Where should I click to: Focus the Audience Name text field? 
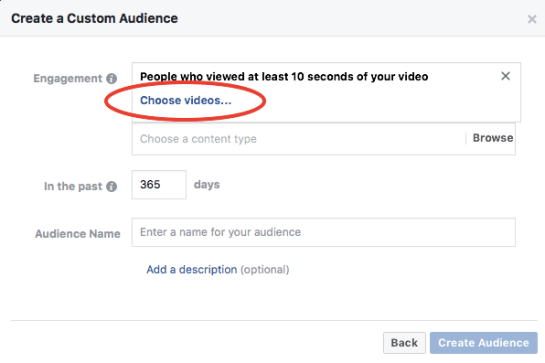pyautogui.click(x=323, y=232)
